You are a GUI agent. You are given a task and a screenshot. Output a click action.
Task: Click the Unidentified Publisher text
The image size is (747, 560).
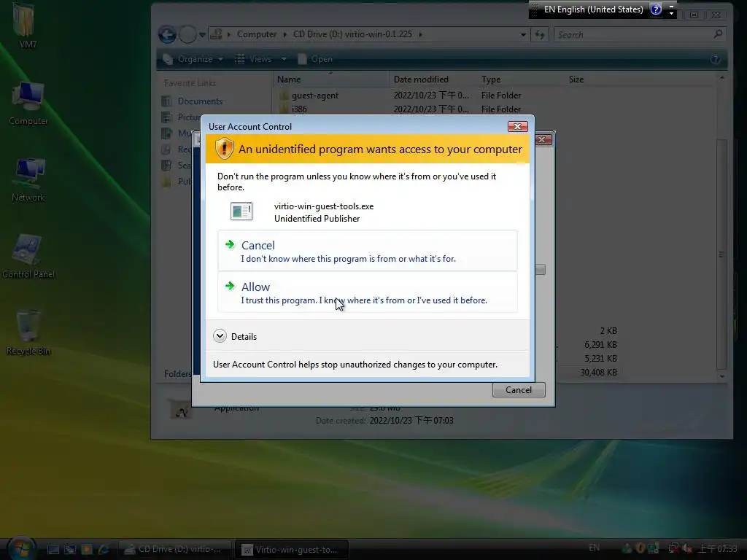click(317, 219)
